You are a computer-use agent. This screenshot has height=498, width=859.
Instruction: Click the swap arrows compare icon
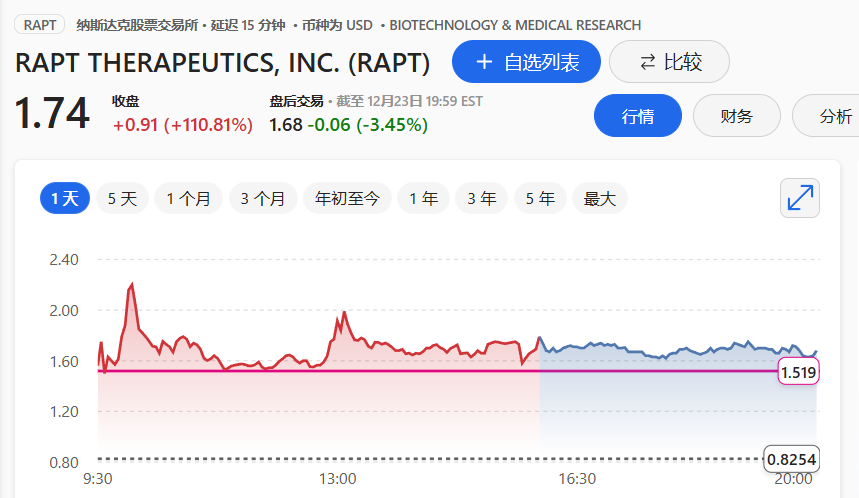tap(647, 62)
